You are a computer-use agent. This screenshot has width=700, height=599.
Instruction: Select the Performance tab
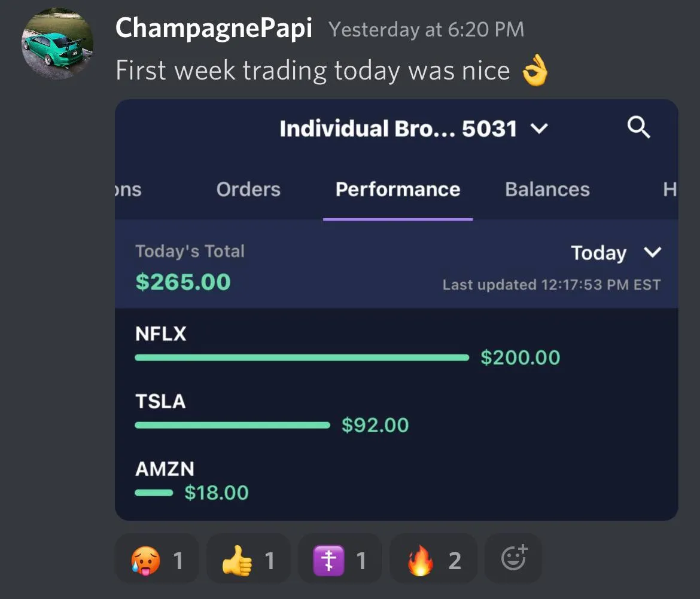click(x=397, y=190)
